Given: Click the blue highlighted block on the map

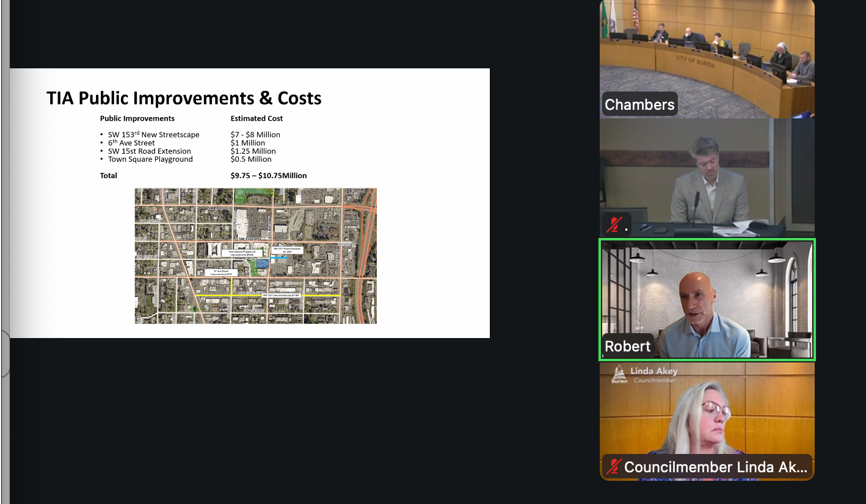Looking at the screenshot, I should 262,263.
